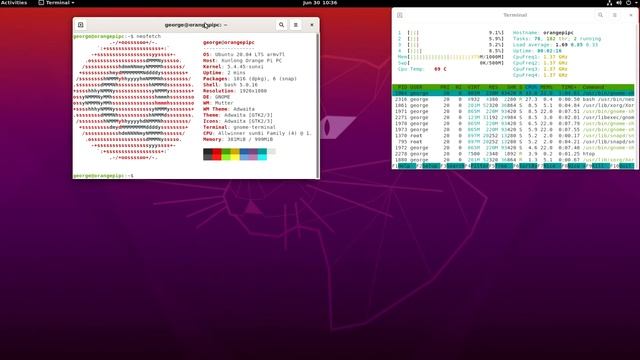Image resolution: width=640 pixels, height=360 pixels.
Task: Click the network status icon in top bar
Action: coord(609,2)
